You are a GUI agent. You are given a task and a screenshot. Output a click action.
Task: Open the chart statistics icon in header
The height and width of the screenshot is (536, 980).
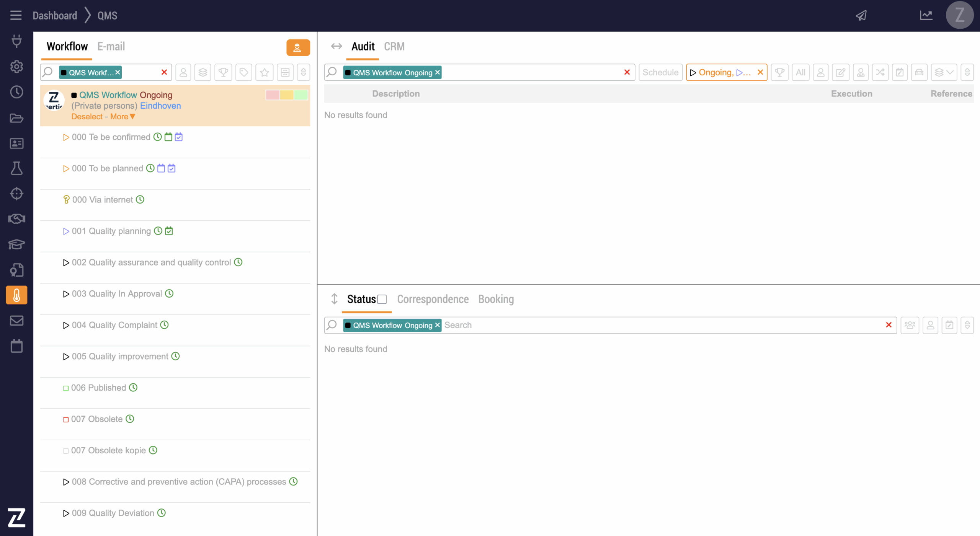[x=926, y=15]
